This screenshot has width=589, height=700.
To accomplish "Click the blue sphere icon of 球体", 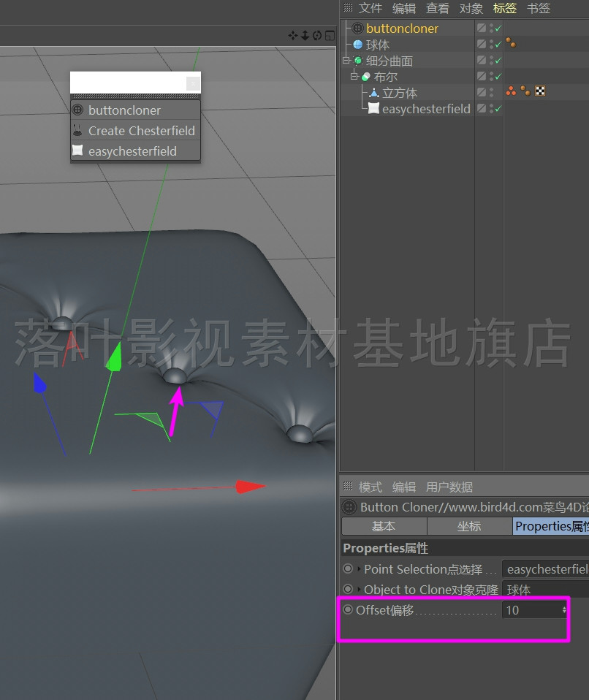I will coord(357,45).
